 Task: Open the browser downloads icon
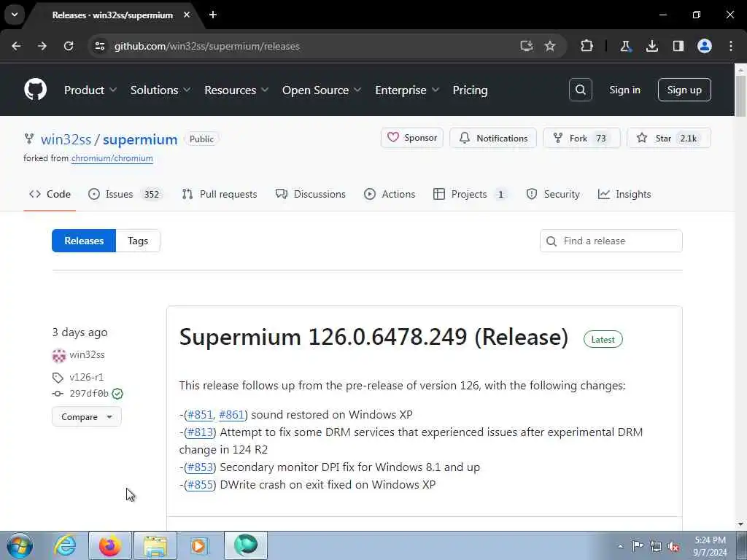(652, 46)
